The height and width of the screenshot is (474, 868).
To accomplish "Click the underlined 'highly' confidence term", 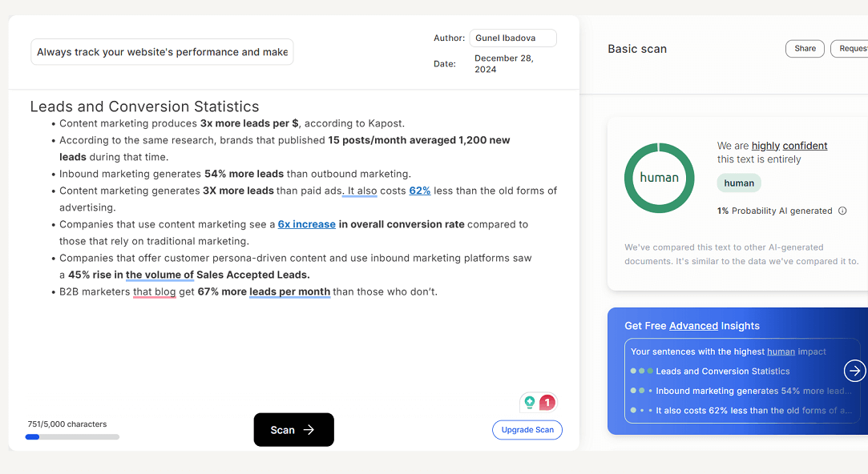I will [765, 146].
